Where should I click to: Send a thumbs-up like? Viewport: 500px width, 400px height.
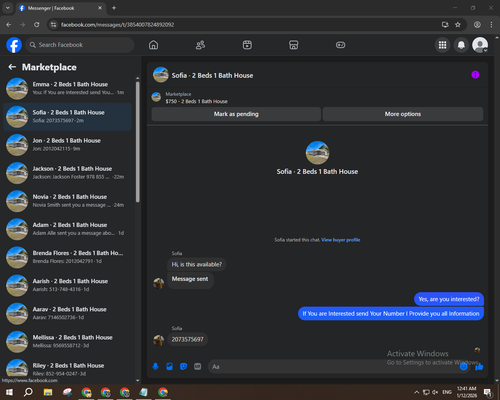(479, 367)
